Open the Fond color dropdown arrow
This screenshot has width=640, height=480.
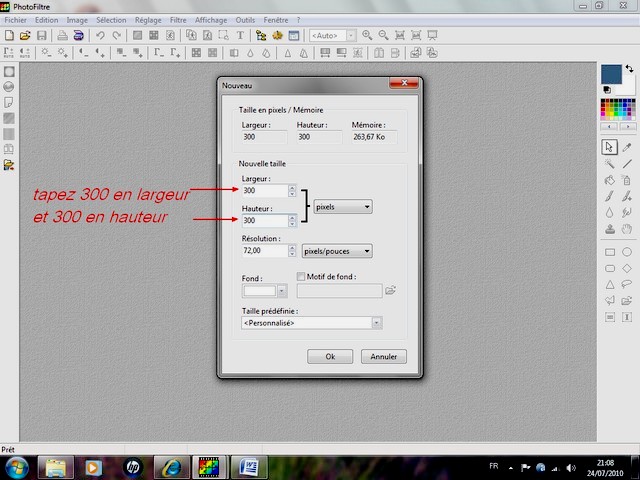pyautogui.click(x=282, y=291)
